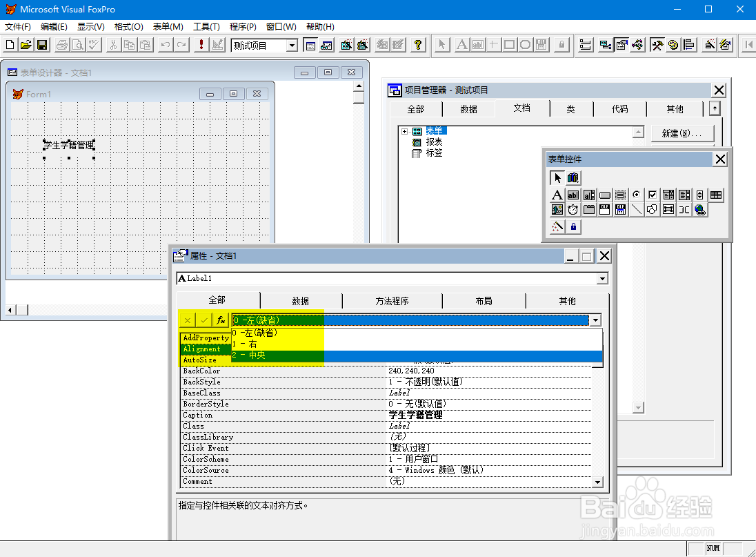Save using the floppy disk icon
The image size is (756, 557).
click(42, 45)
